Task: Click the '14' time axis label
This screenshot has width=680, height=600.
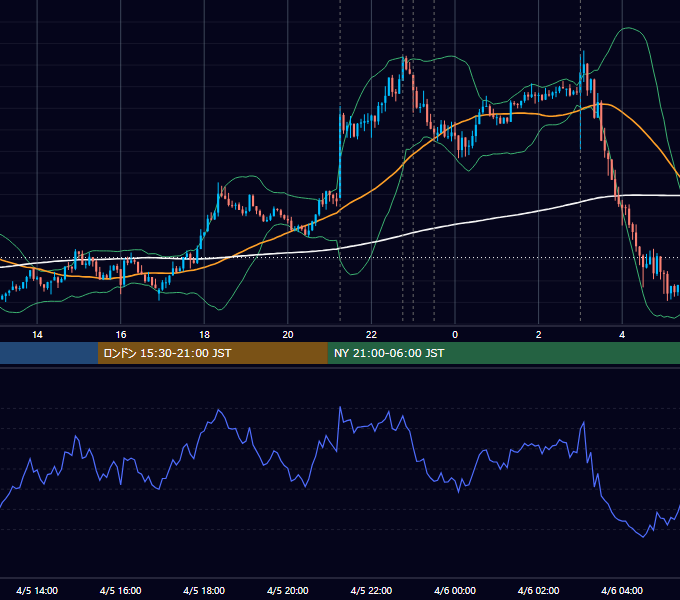Action: 37,335
